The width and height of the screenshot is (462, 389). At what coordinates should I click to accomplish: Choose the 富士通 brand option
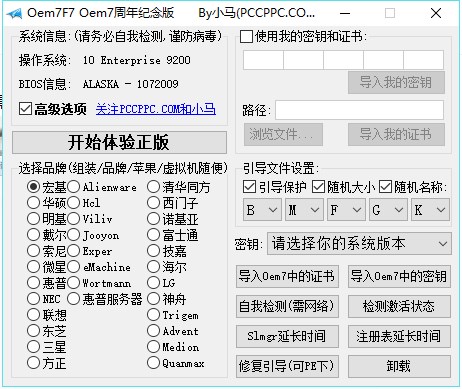tap(153, 235)
